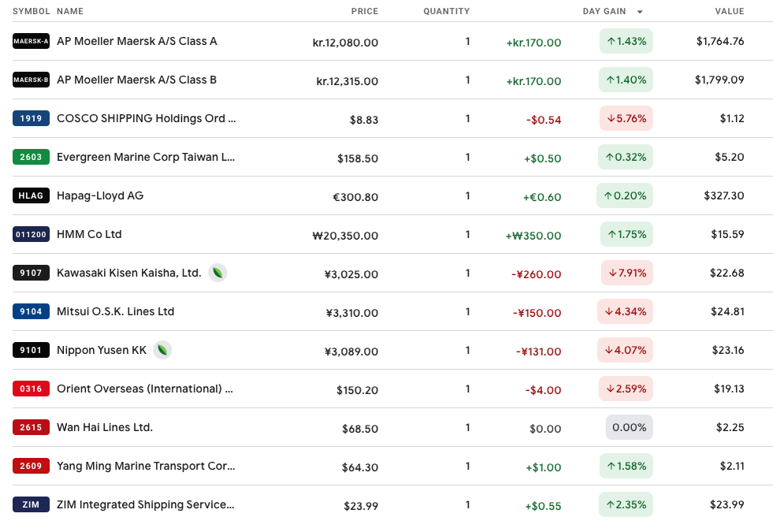
Task: Click the 011200 HMM symbol badge
Action: (31, 234)
